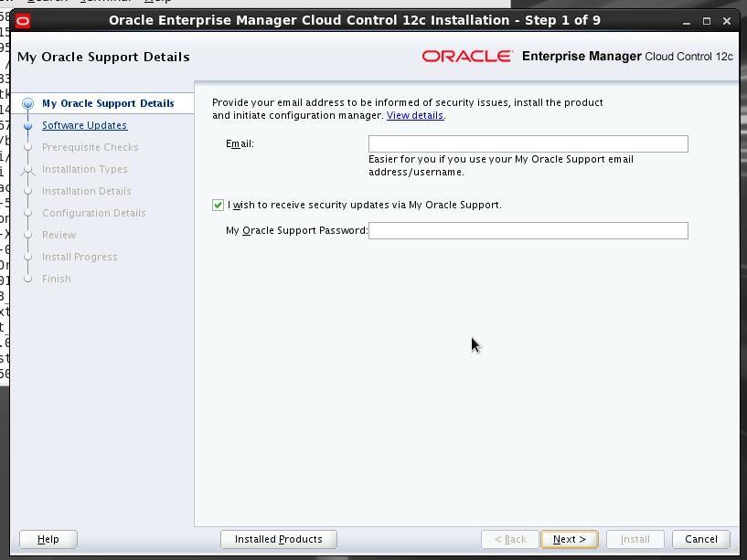The height and width of the screenshot is (560, 747).
Task: Select My Oracle Support Details step
Action: click(108, 103)
